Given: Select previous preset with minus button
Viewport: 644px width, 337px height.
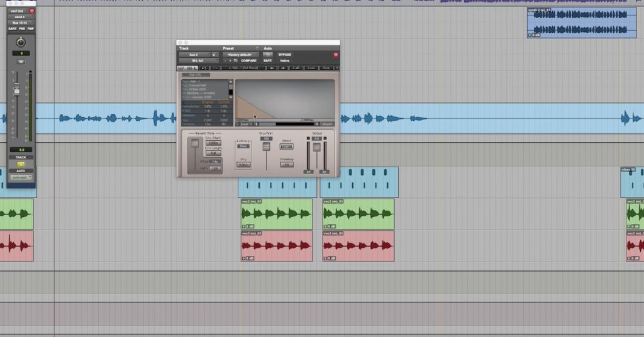Looking at the screenshot, I should coord(225,61).
